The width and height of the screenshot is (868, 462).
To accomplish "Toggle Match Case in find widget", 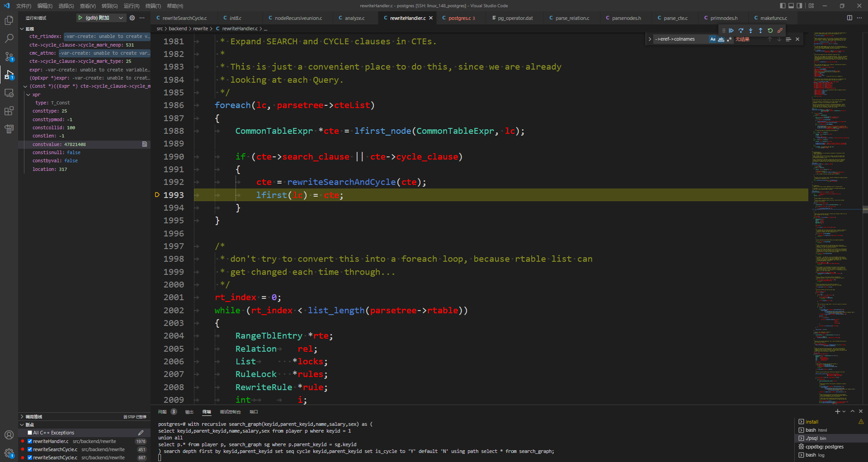I will pos(713,39).
